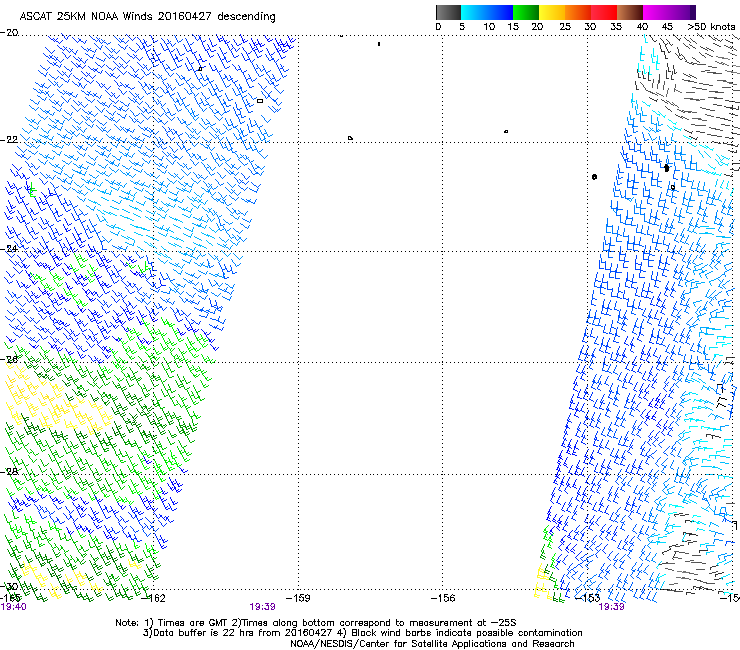Click the legend label '40'
740x650 pixels.
point(643,27)
